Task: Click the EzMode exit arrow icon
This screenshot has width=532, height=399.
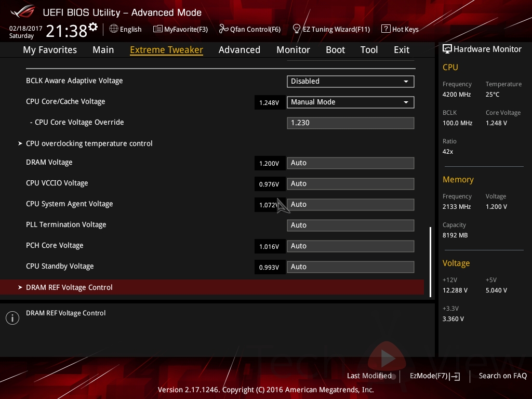Action: pyautogui.click(x=455, y=376)
